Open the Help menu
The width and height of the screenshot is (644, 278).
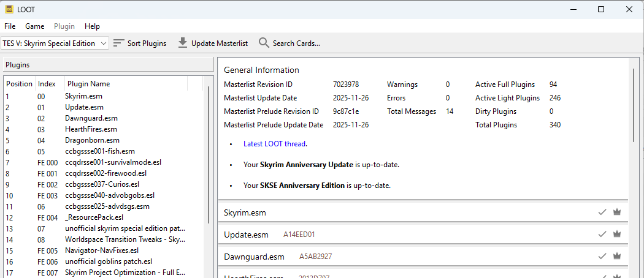[92, 26]
